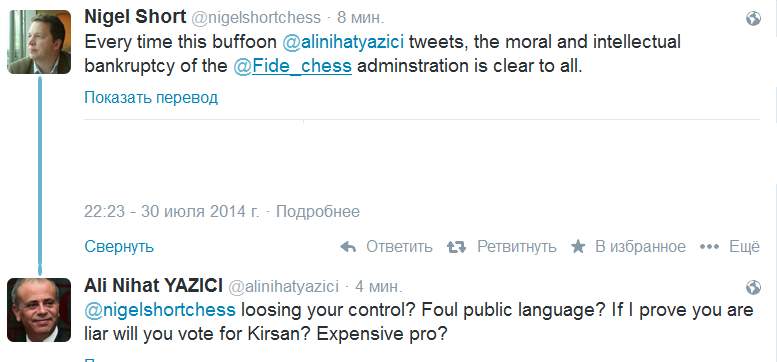Open Ali Nihat YAZICI's profile avatar
The width and height of the screenshot is (777, 362).
click(39, 310)
